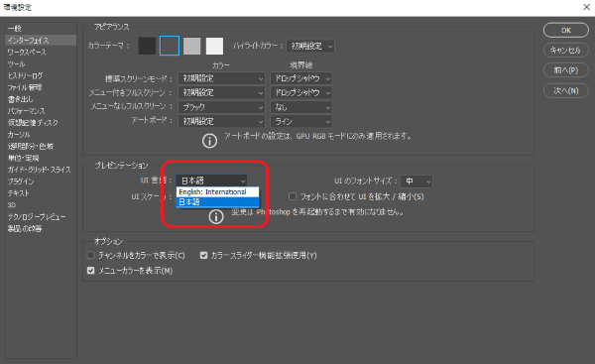Click info icon beside Photoshop restart note
Screen dimensions: 595x364
(x=216, y=217)
